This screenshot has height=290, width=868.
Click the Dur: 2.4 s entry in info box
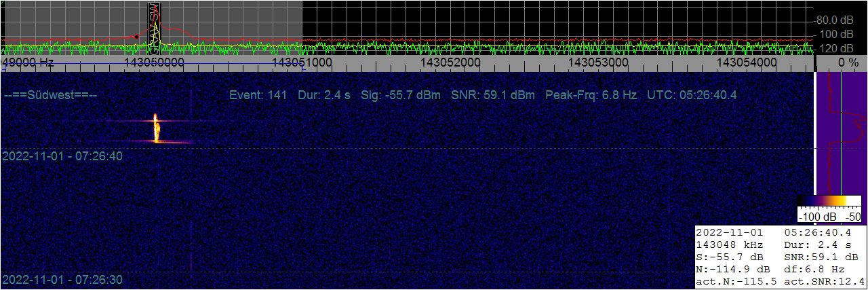817,244
